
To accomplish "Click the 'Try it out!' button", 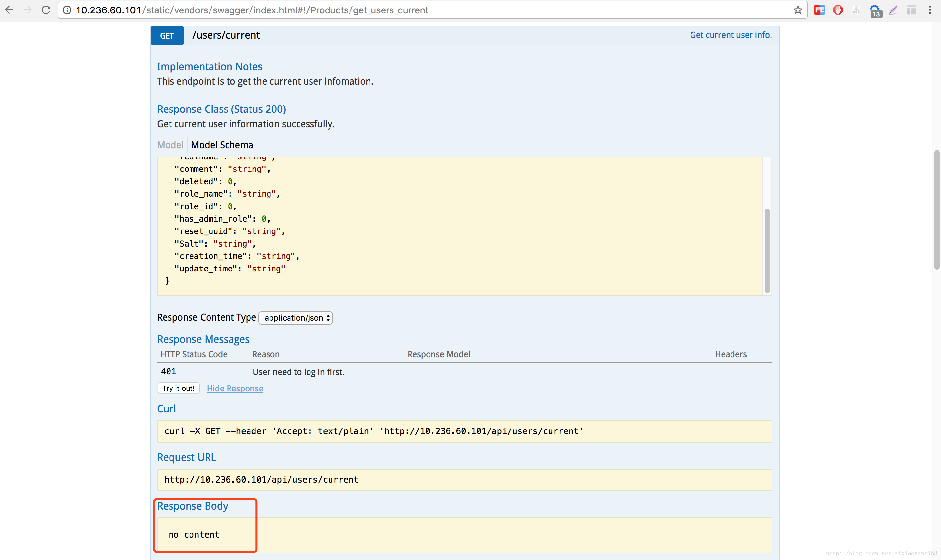I will click(178, 388).
